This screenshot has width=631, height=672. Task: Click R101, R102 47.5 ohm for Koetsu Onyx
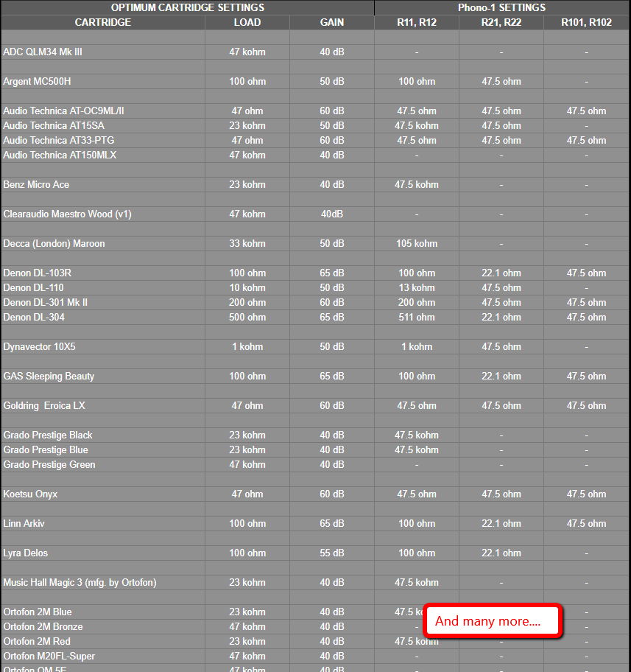point(586,494)
